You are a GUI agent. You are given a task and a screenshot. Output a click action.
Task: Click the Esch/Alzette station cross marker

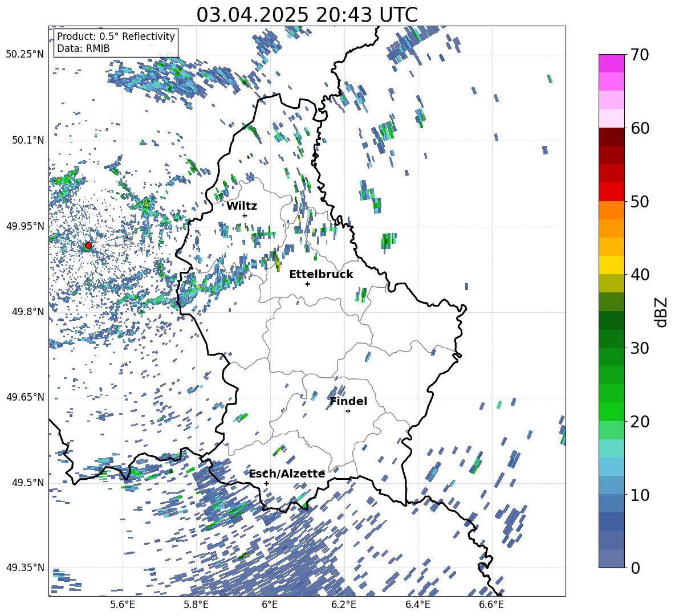click(266, 483)
